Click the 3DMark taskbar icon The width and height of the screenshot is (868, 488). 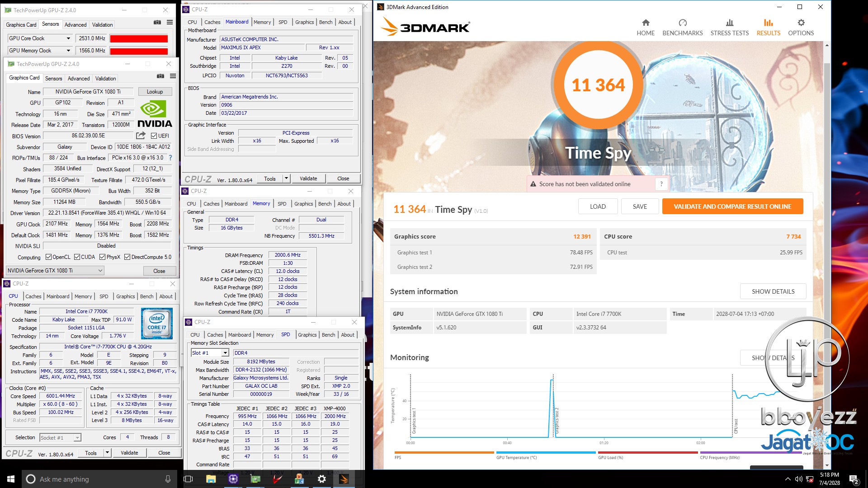click(344, 479)
